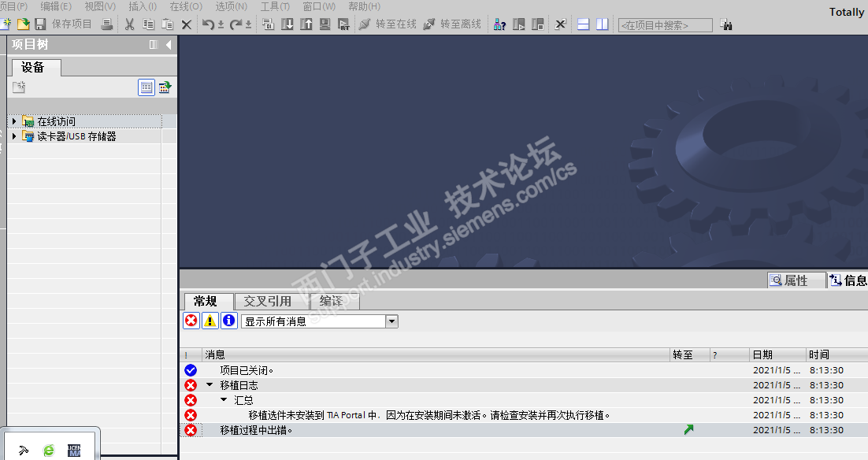This screenshot has width=868, height=460.
Task: Click the Compile icon in the toolbar
Action: tap(269, 24)
